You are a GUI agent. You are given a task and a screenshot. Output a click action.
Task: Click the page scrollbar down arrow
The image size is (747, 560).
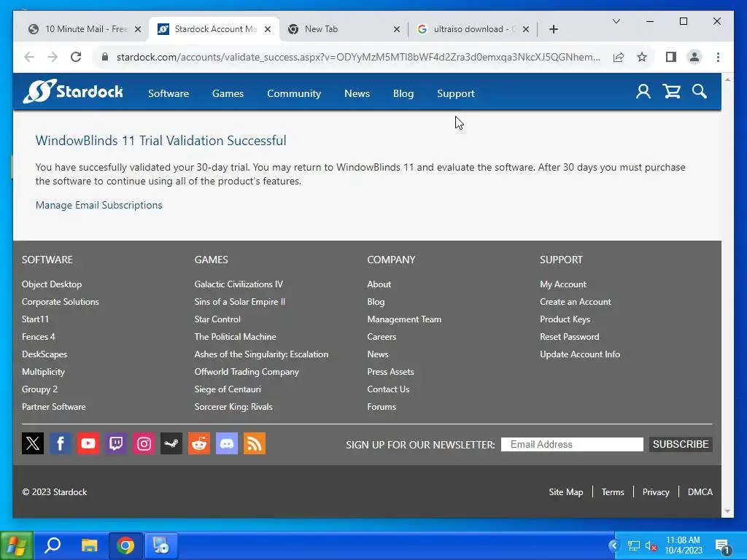pos(727,511)
